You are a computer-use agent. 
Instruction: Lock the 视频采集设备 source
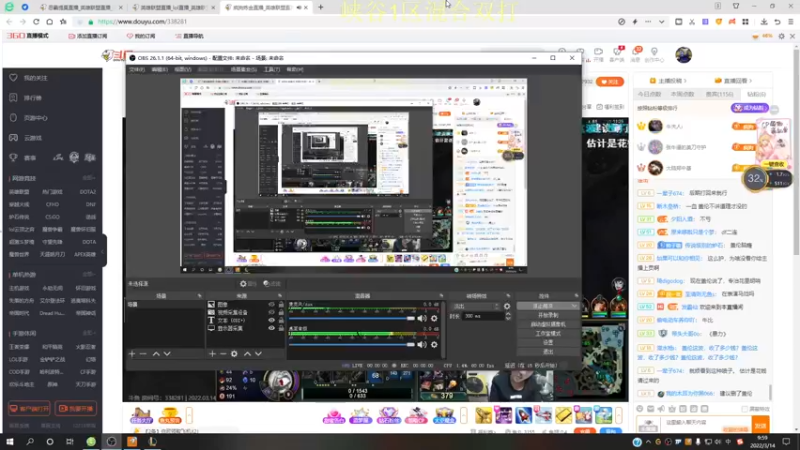coord(281,312)
